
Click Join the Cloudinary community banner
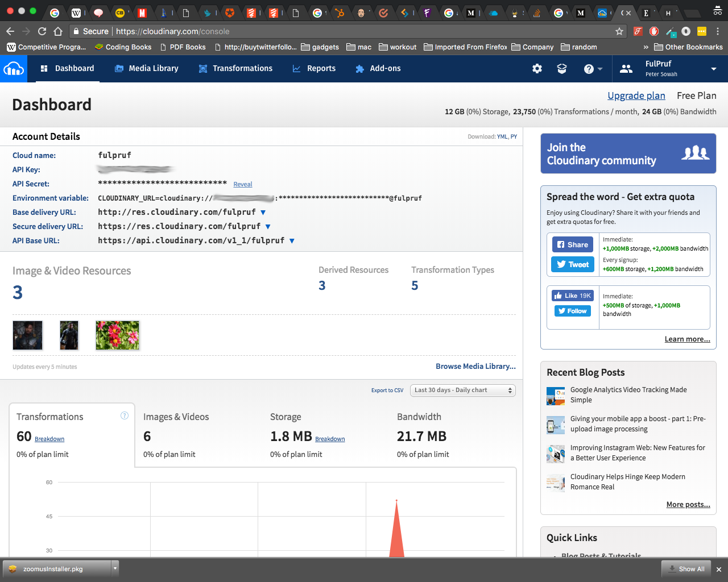[628, 153]
